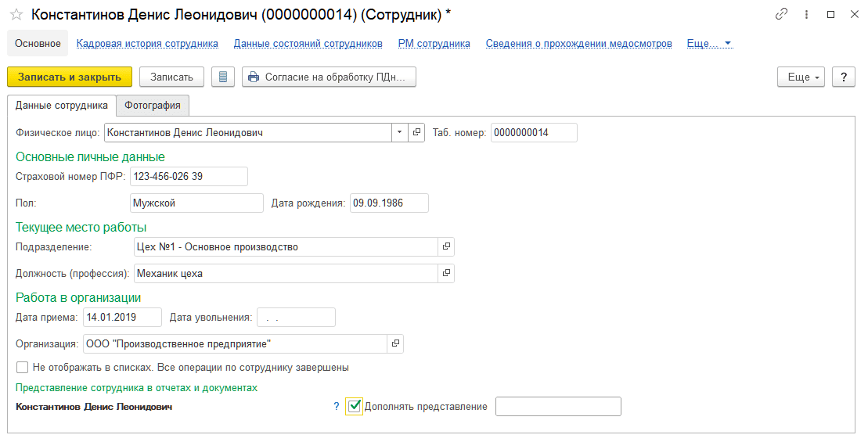This screenshot has width=868, height=442.
Task: Expand the Еще navigation links dropdown
Action: (x=710, y=43)
